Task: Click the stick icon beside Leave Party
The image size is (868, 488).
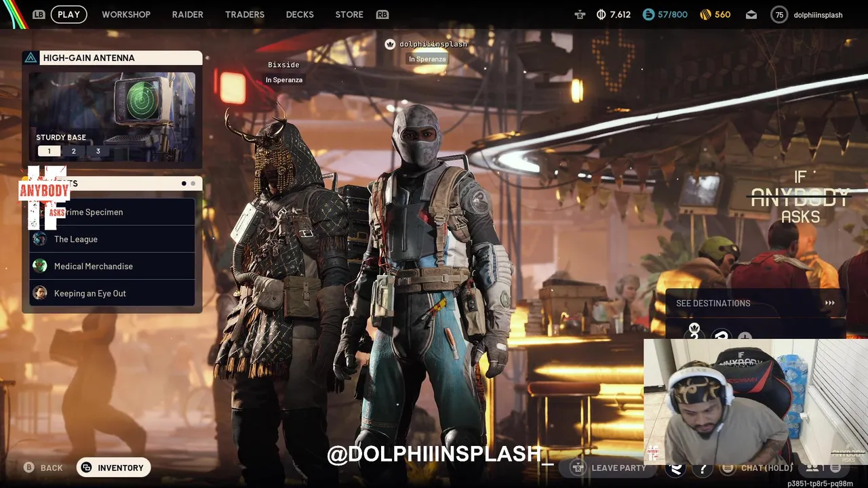Action: (578, 468)
